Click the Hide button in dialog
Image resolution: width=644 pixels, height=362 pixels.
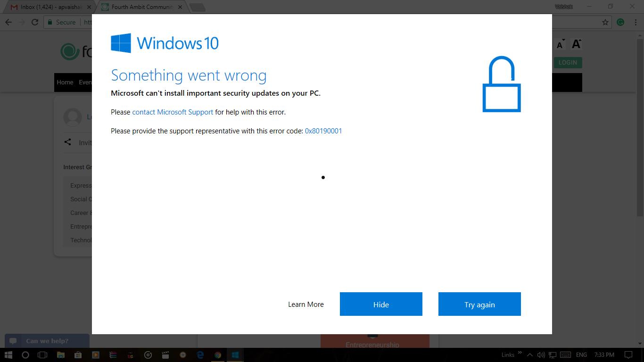(381, 304)
